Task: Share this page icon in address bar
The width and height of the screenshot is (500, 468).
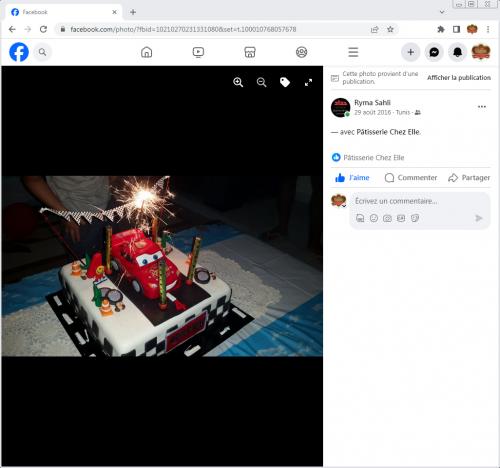Action: (375, 29)
